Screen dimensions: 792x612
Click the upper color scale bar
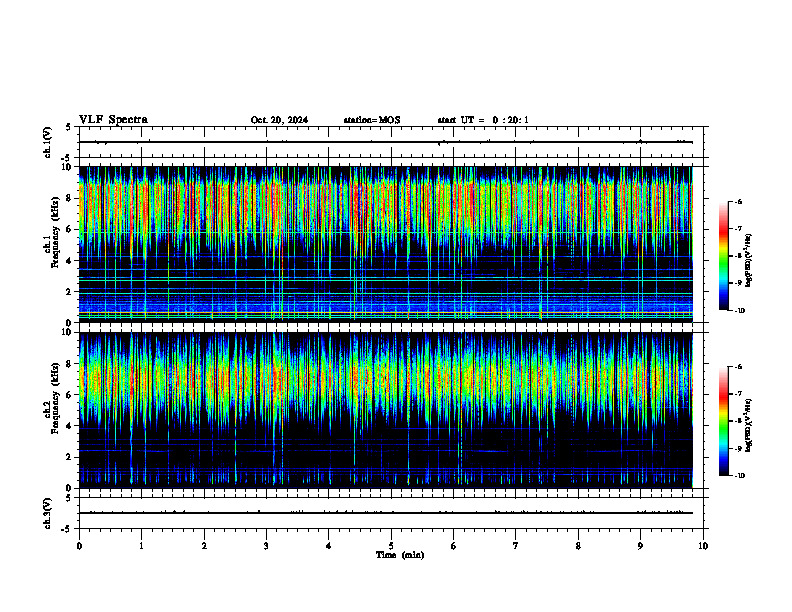(723, 256)
